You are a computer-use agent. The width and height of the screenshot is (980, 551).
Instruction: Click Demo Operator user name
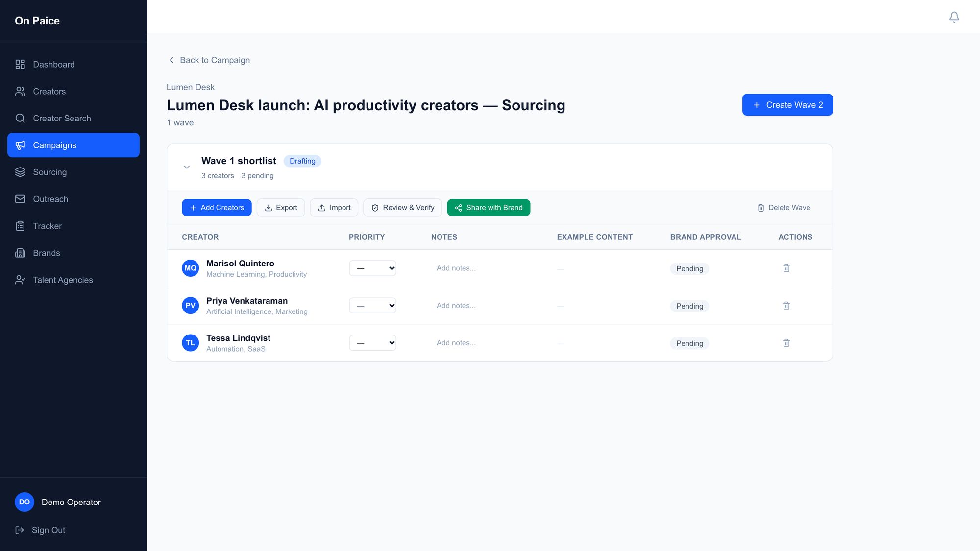tap(71, 502)
